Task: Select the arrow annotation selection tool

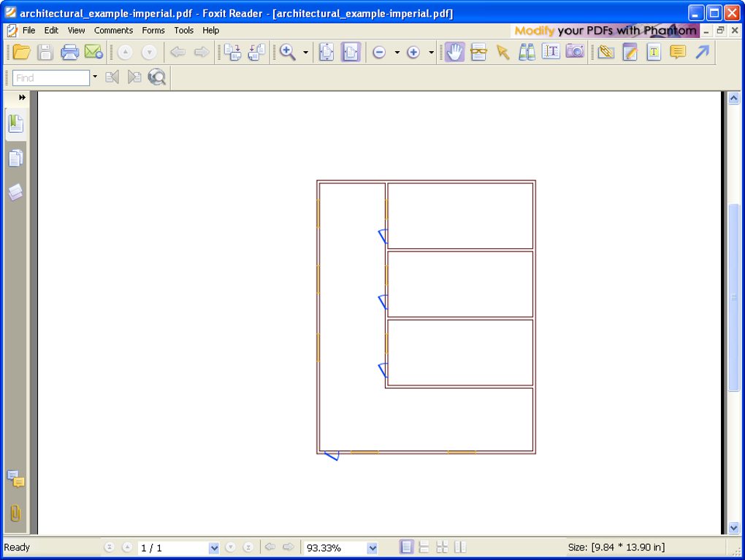Action: (503, 52)
